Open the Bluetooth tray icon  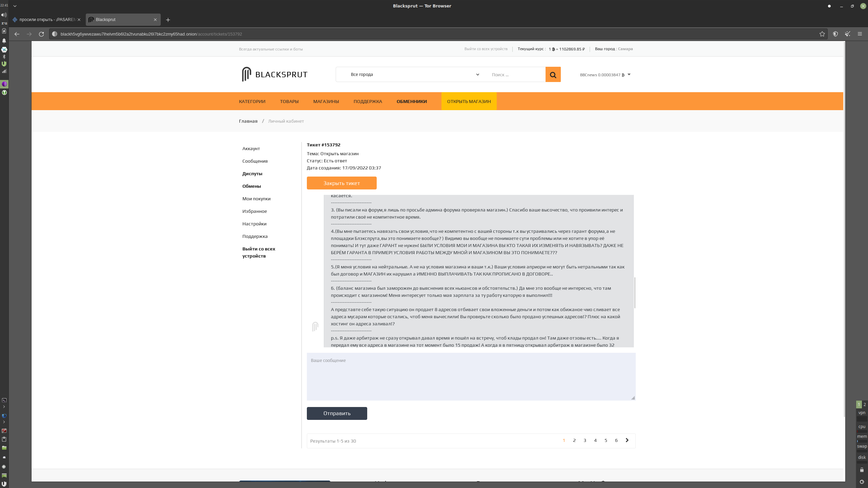pyautogui.click(x=4, y=57)
